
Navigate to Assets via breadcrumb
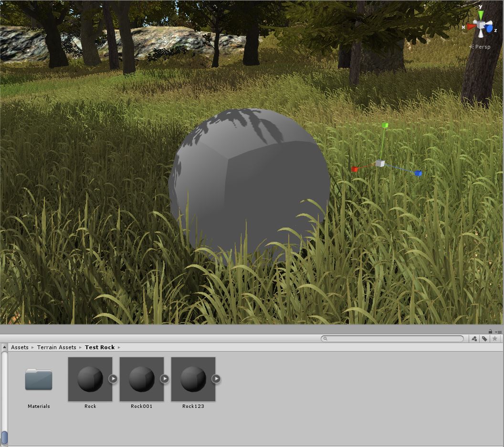[x=20, y=347]
